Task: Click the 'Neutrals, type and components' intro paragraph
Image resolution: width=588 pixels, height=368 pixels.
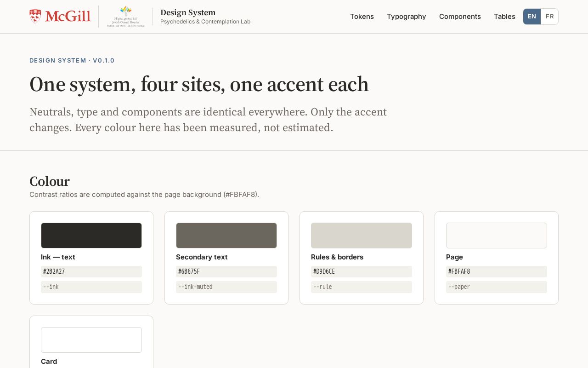Action: pos(208,120)
